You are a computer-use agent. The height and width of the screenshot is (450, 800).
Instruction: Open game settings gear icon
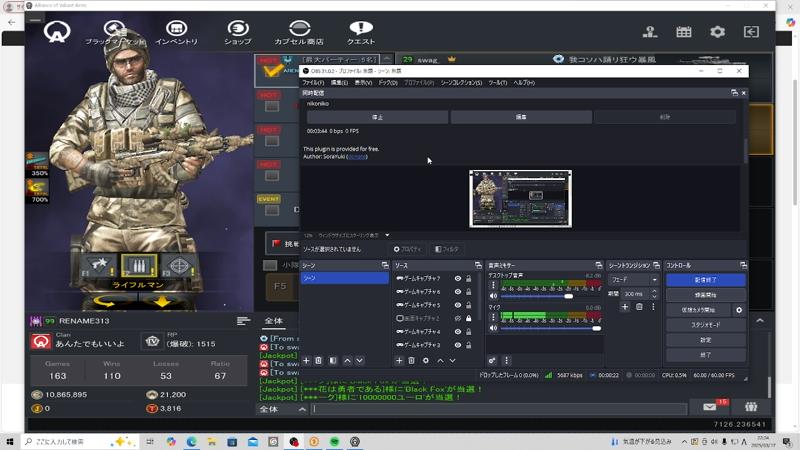[x=717, y=32]
